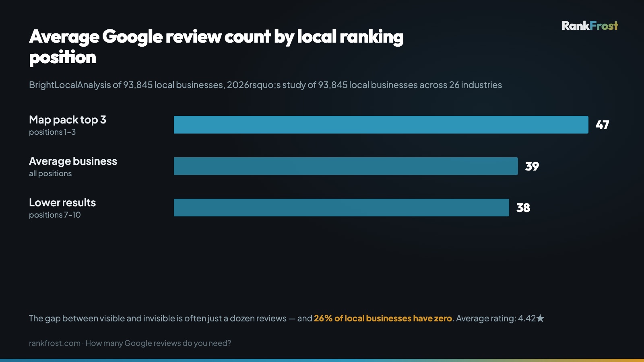Click the value label '38'
The image size is (644, 362).
click(x=523, y=208)
